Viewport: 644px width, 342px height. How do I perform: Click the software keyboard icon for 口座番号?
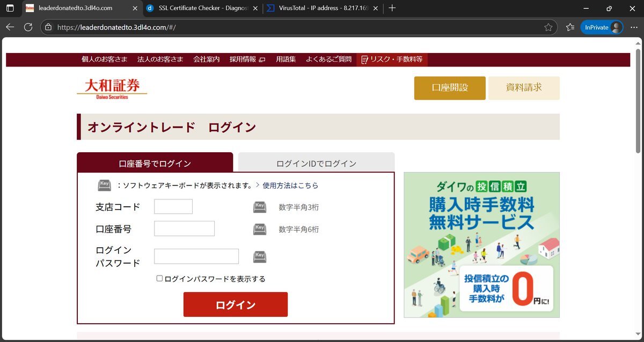pos(260,229)
